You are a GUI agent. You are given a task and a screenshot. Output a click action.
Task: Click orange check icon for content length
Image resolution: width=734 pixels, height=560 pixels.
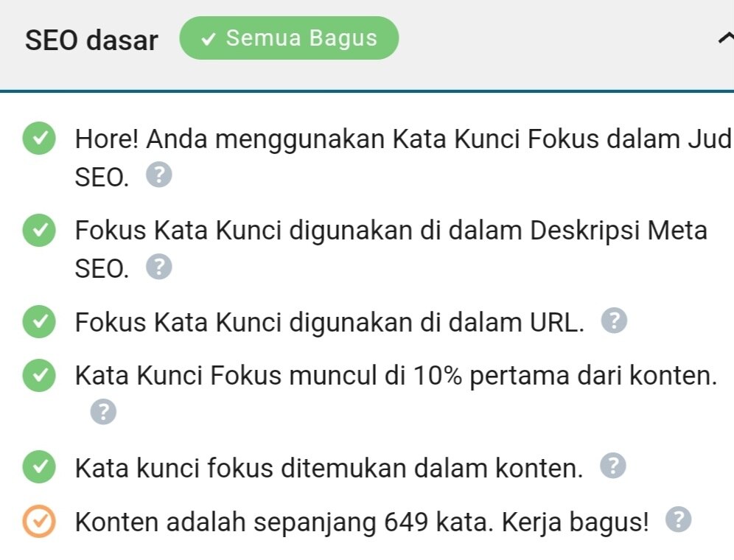coord(38,522)
